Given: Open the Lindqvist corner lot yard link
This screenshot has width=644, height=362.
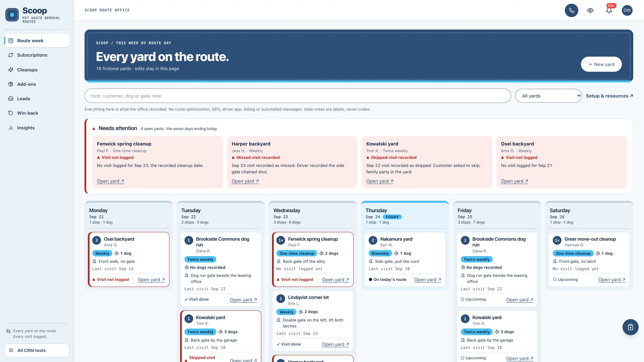Looking at the screenshot, I should 335,344.
